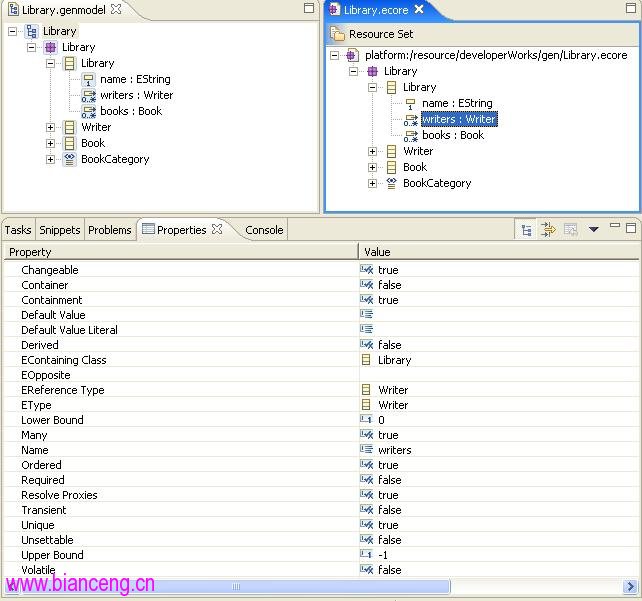Click the Restore Default Value toolbar icon
Viewport: 642px width, 601px height.
pyautogui.click(x=570, y=230)
